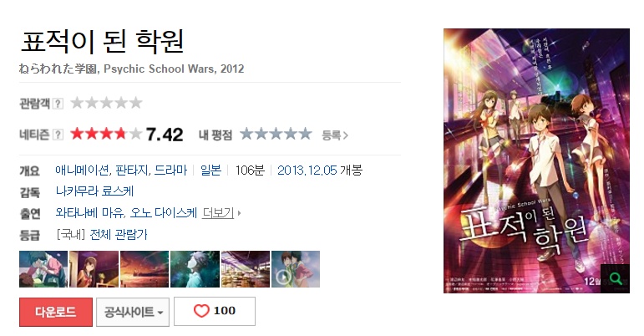Click the help icon next to 관람객

pyautogui.click(x=58, y=104)
